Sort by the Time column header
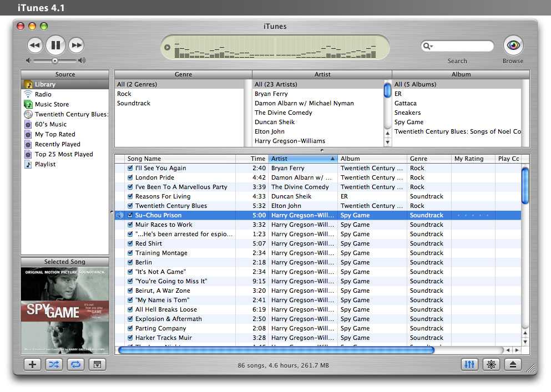The image size is (551, 392). (252, 159)
